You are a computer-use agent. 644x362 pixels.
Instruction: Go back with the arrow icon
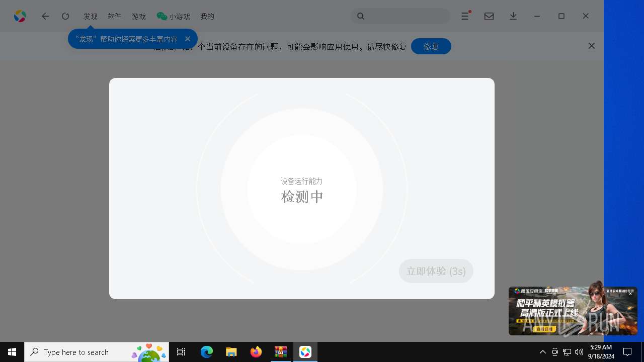(x=45, y=16)
